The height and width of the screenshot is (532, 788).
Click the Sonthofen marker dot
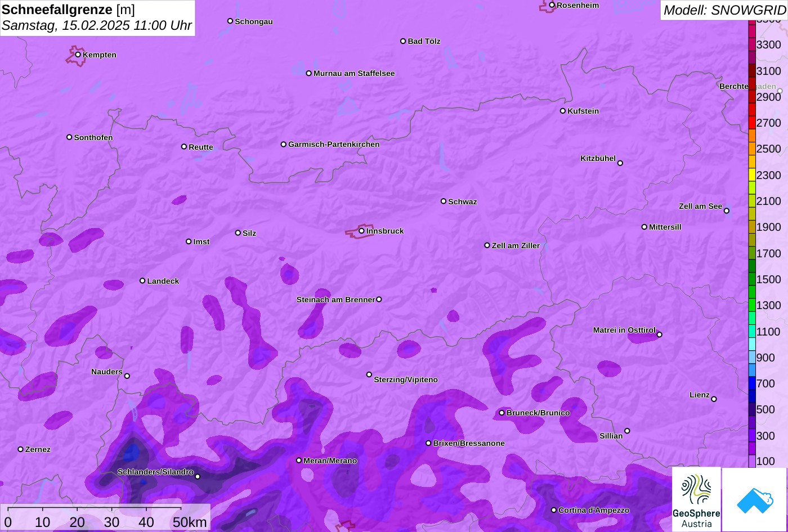click(x=69, y=137)
